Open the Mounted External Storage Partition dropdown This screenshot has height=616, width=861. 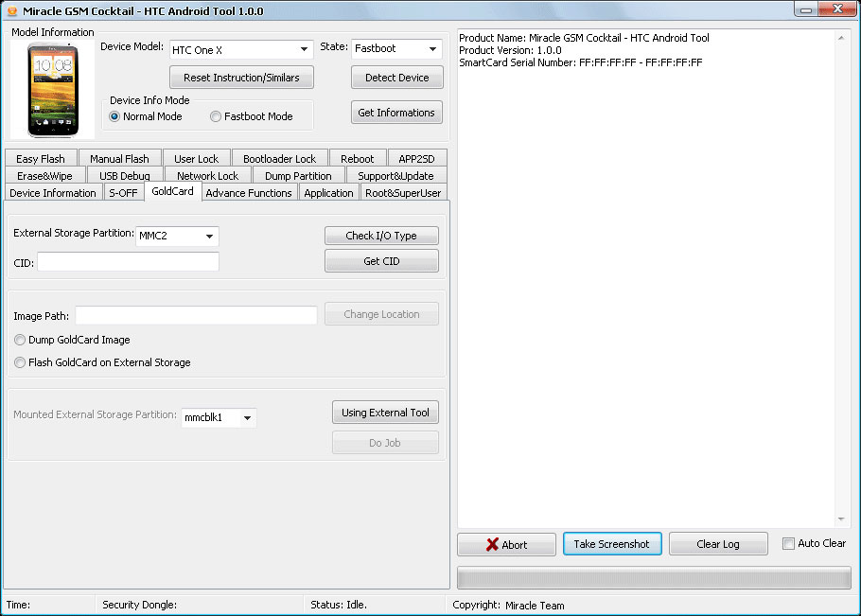tap(219, 418)
